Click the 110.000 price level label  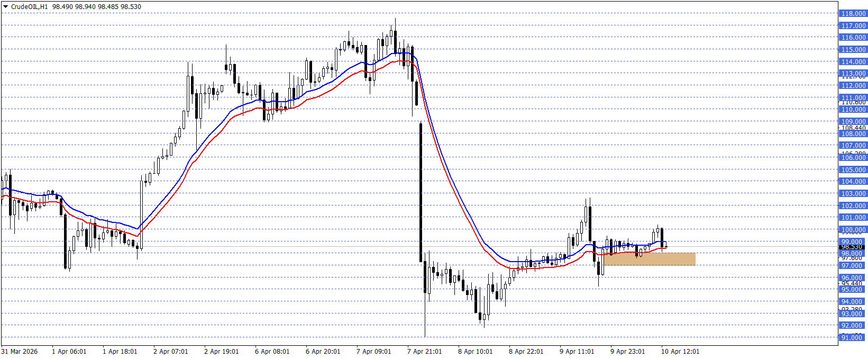click(853, 110)
